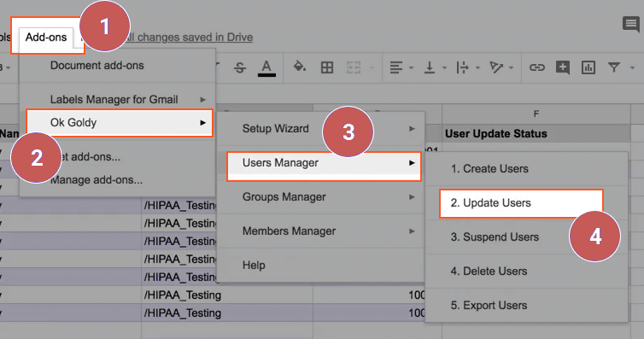The height and width of the screenshot is (339, 644).
Task: Toggle strikethrough formatting
Action: 240,67
